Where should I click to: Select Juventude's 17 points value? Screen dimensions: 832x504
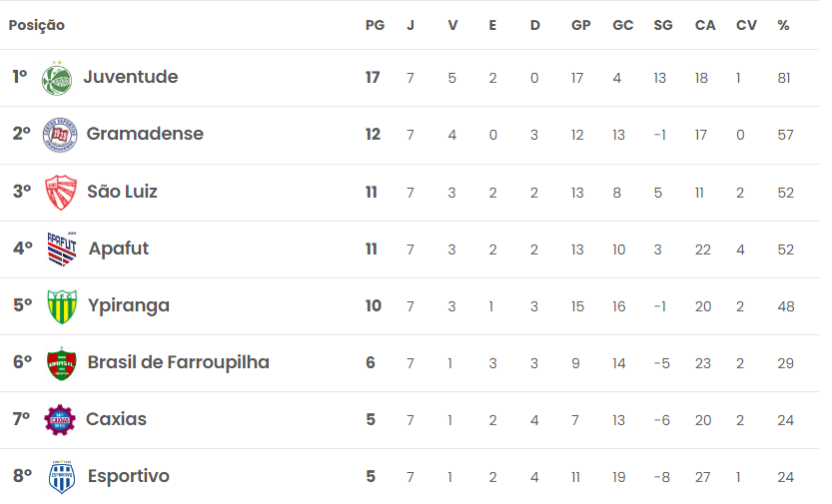[373, 78]
